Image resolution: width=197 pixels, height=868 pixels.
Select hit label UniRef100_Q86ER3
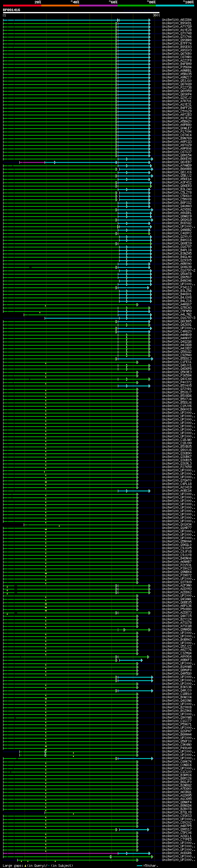coord(177,186)
